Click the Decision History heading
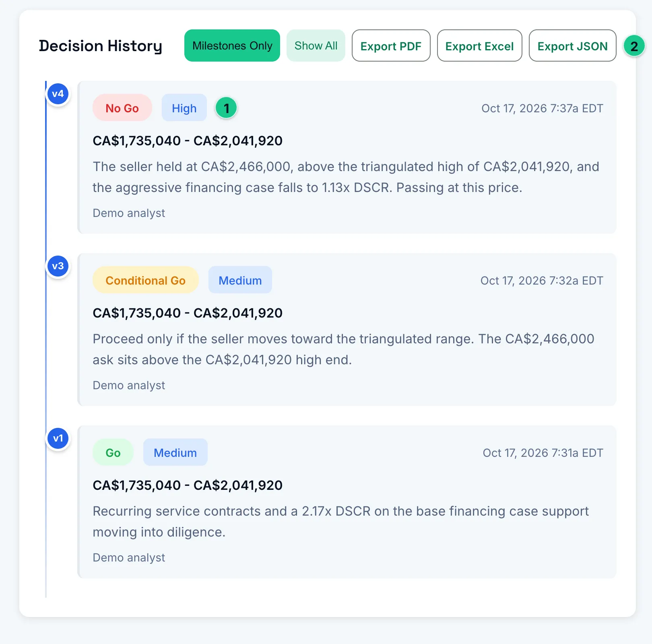Viewport: 652px width, 644px height. coord(101,46)
